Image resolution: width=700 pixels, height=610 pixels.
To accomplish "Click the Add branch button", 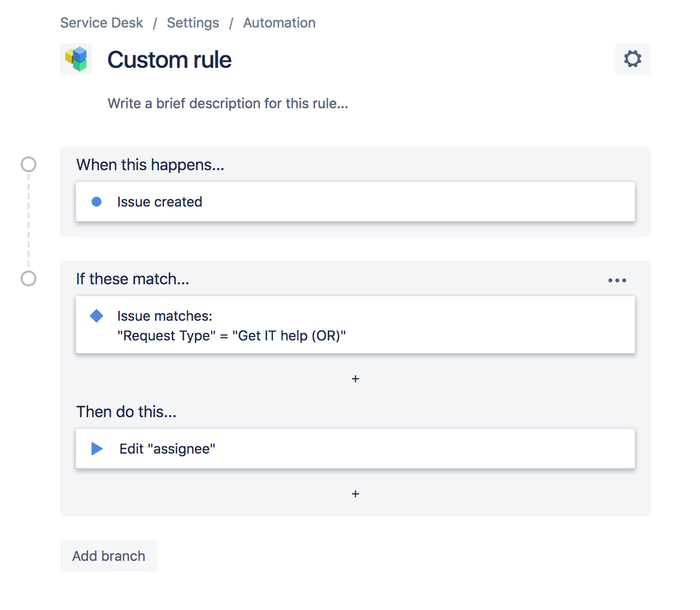I will pyautogui.click(x=108, y=555).
